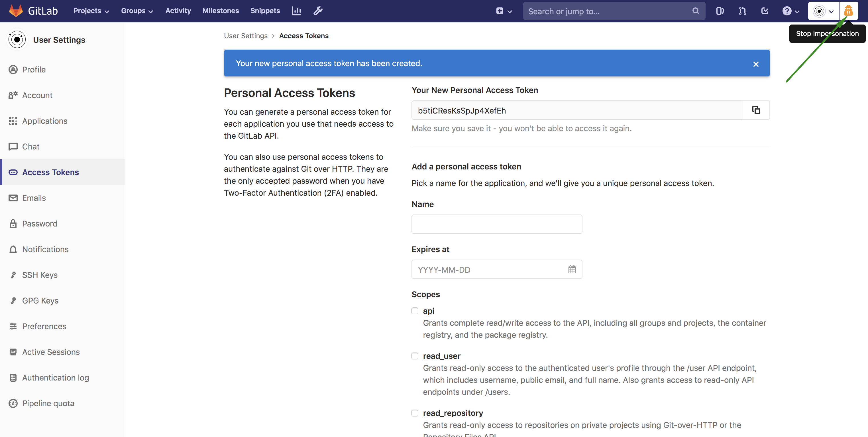Click the analytics chart icon

pos(296,11)
